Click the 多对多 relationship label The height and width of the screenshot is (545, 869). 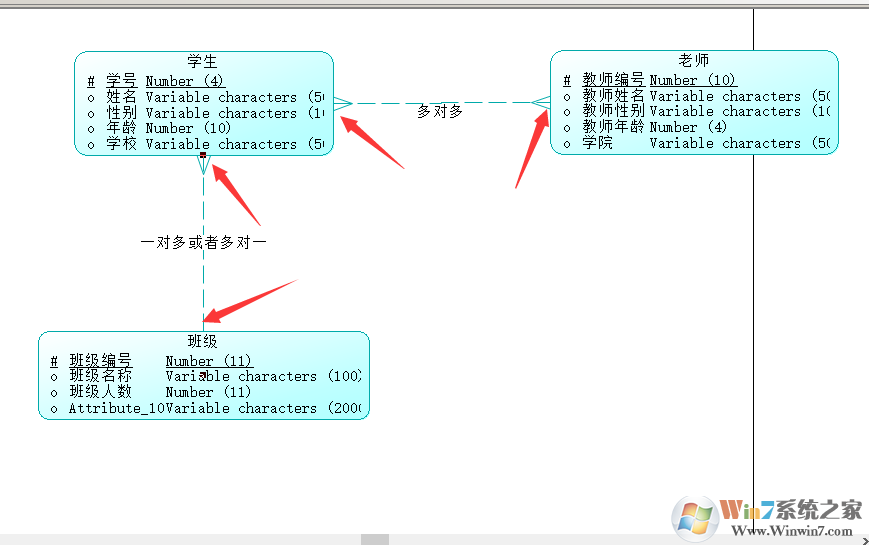[440, 111]
